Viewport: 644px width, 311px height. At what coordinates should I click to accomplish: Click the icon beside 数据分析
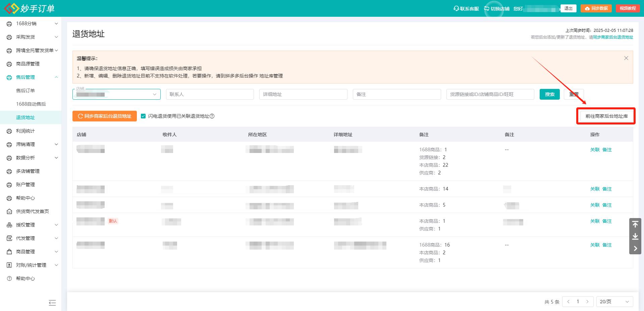(x=9, y=158)
